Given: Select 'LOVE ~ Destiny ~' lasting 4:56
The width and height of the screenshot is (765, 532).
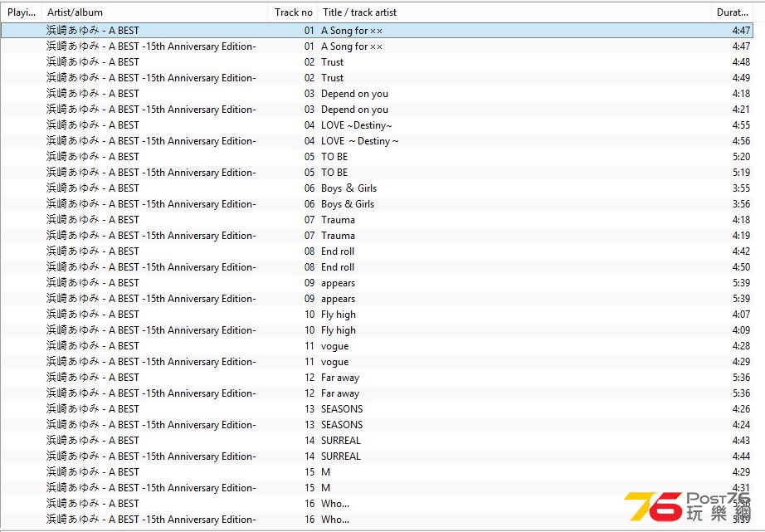Looking at the screenshot, I should [x=359, y=141].
